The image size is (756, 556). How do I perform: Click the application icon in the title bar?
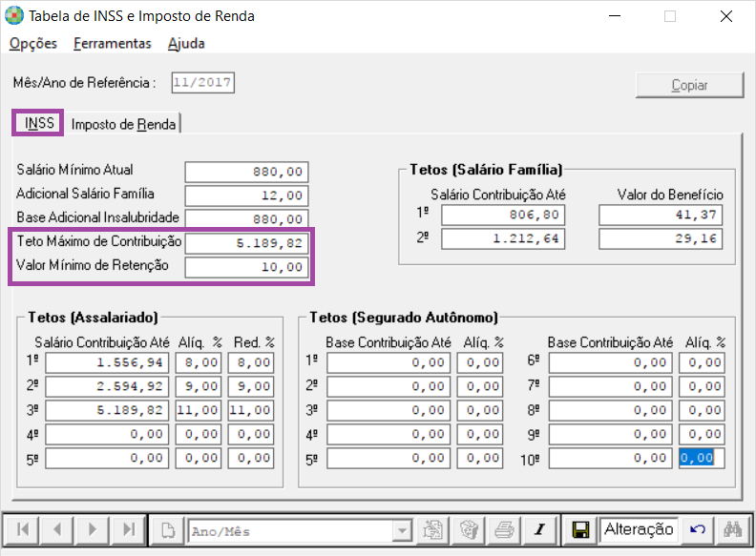[14, 16]
